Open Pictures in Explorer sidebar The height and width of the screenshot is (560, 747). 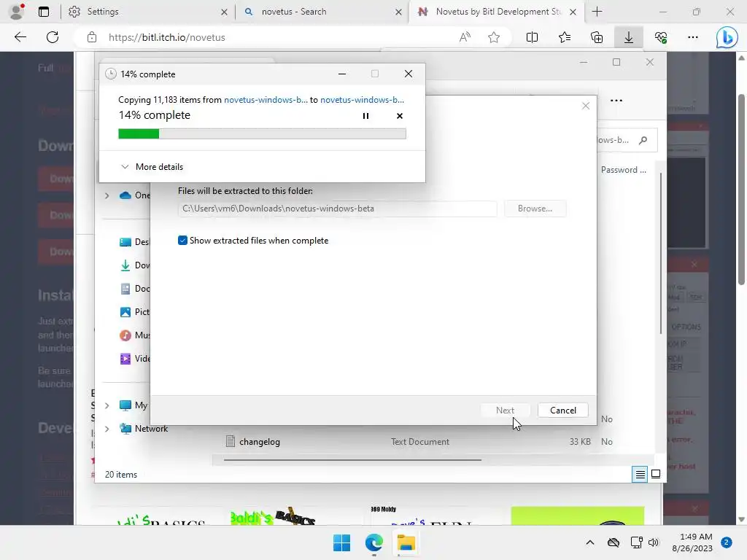click(x=134, y=312)
